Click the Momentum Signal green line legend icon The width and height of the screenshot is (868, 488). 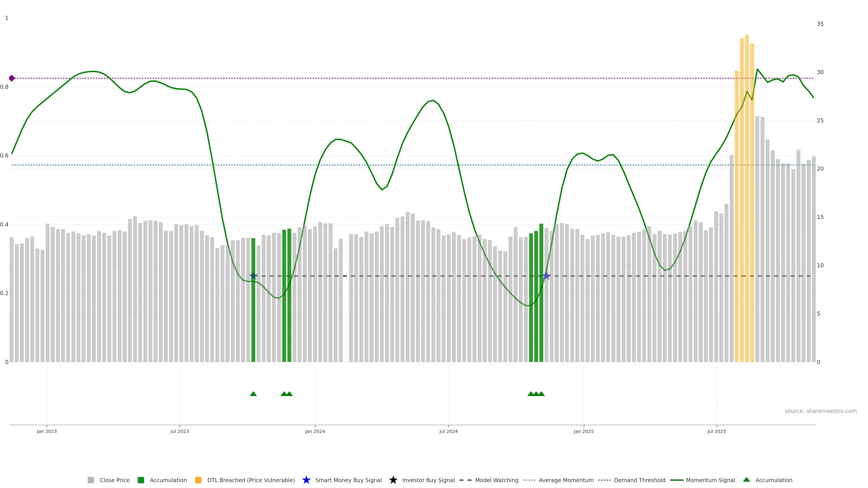pyautogui.click(x=677, y=480)
